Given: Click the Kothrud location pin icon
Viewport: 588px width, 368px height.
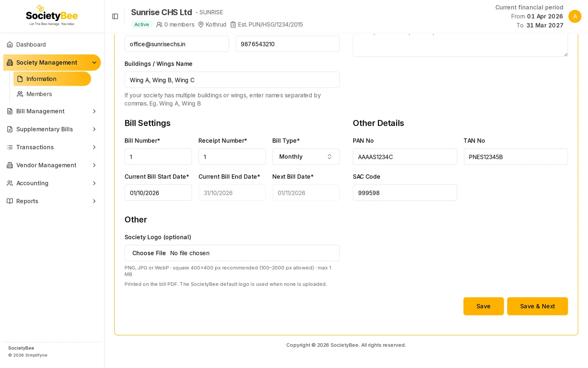Looking at the screenshot, I should click(201, 25).
